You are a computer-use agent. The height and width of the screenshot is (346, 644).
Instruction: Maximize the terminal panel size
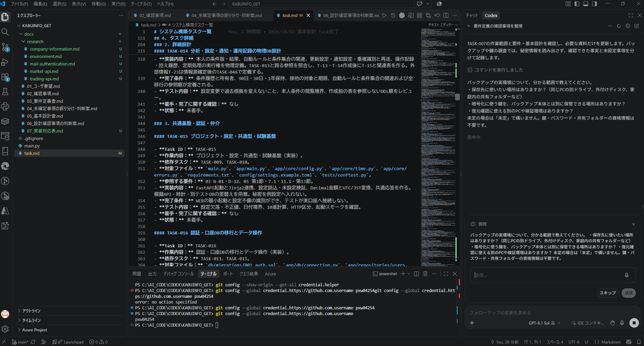click(x=446, y=274)
